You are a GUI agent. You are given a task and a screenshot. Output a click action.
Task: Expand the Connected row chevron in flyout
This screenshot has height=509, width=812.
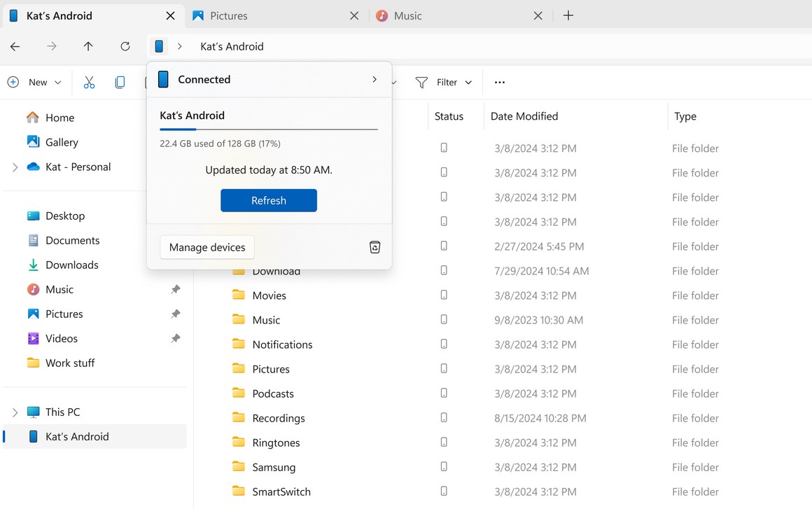click(x=374, y=79)
